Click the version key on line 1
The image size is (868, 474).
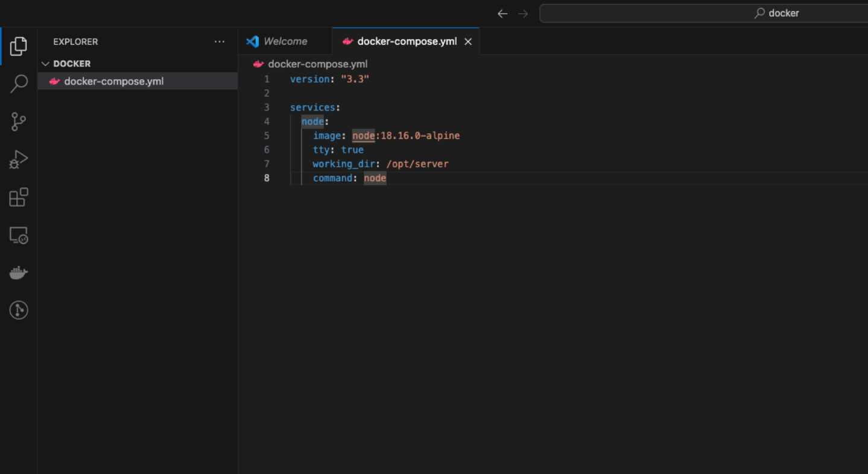pos(310,79)
